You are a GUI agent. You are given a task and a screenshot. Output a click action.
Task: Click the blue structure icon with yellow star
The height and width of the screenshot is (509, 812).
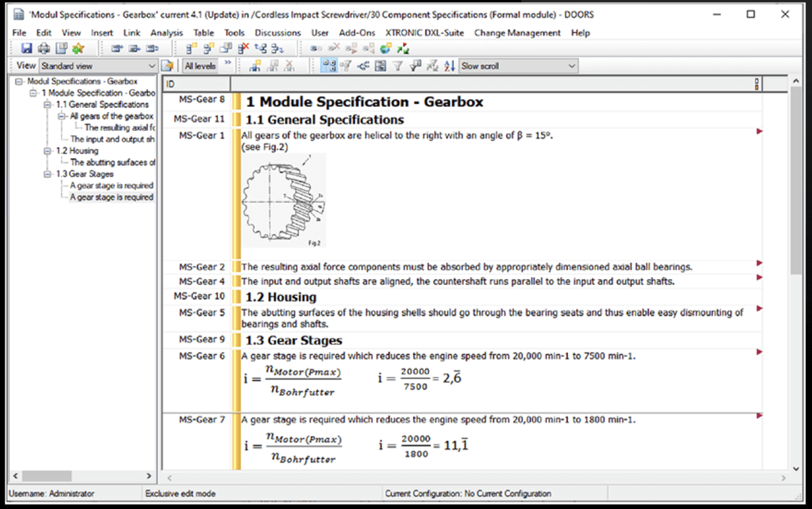tap(255, 66)
